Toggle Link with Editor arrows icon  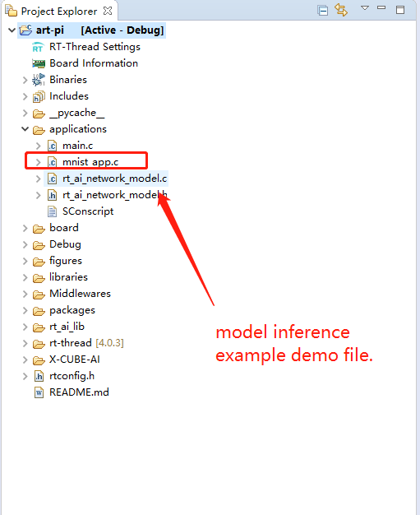point(341,10)
